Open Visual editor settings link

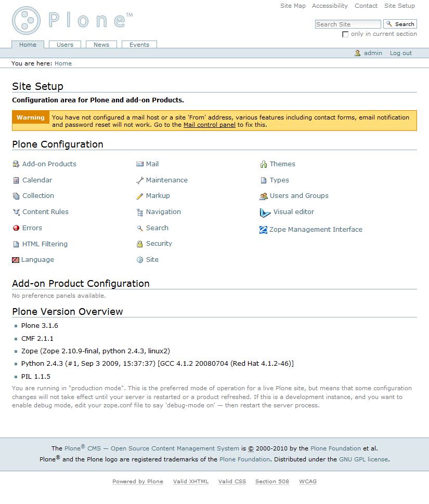click(293, 212)
